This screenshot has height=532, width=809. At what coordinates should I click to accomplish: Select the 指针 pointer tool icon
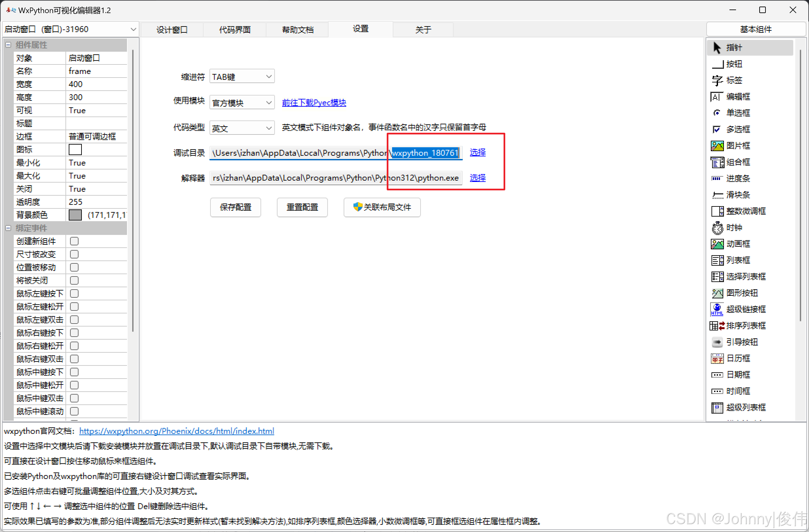[717, 47]
